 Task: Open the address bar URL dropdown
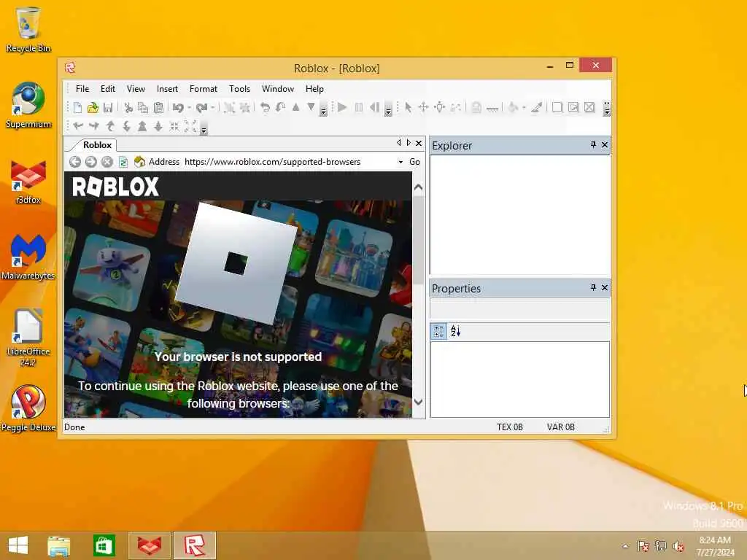[x=400, y=162]
